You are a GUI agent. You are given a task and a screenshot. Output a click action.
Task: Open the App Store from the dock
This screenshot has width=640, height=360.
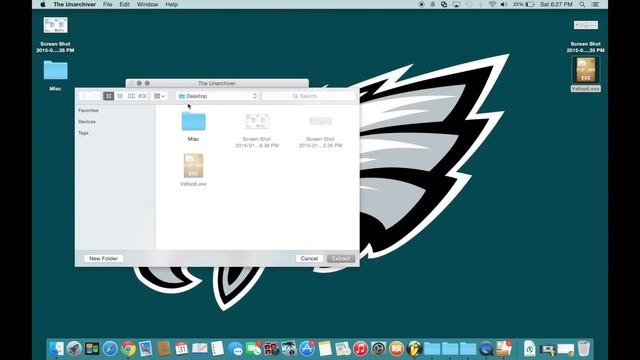pyautogui.click(x=307, y=349)
